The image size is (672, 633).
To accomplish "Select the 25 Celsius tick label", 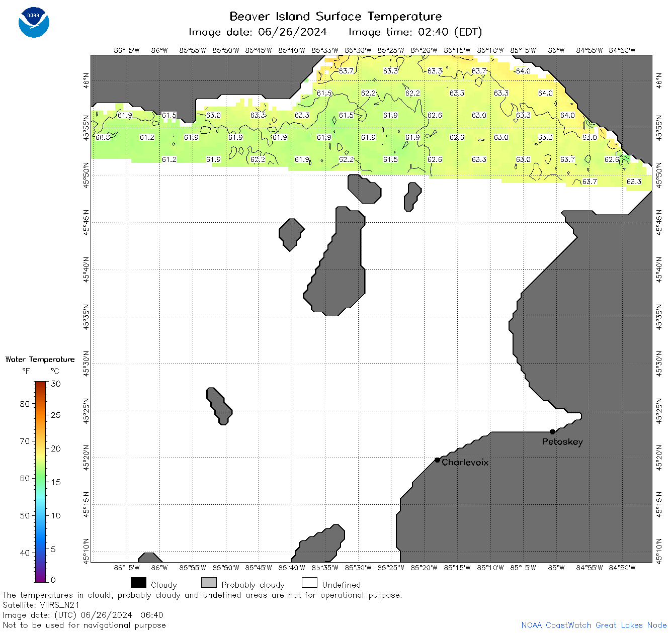I will [x=56, y=415].
